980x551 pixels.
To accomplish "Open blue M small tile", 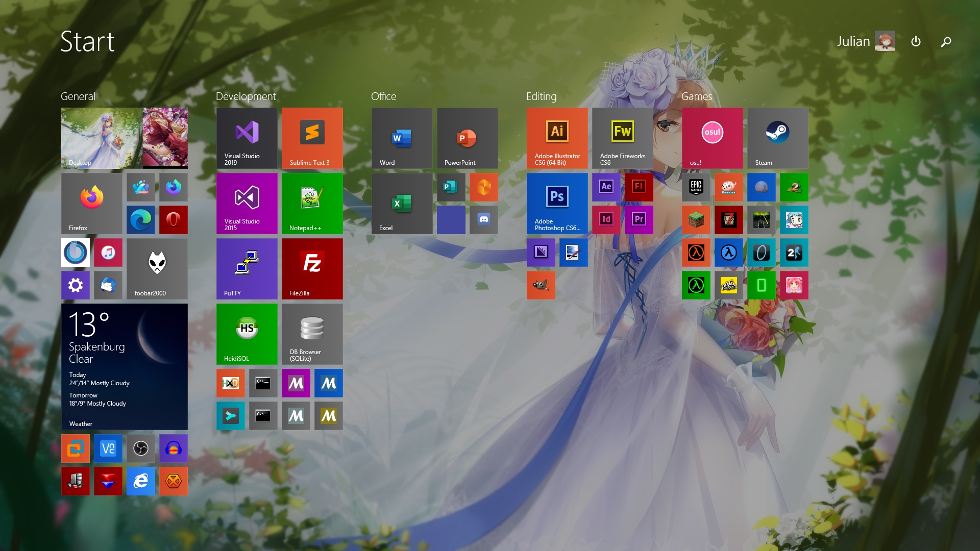I will coord(329,383).
